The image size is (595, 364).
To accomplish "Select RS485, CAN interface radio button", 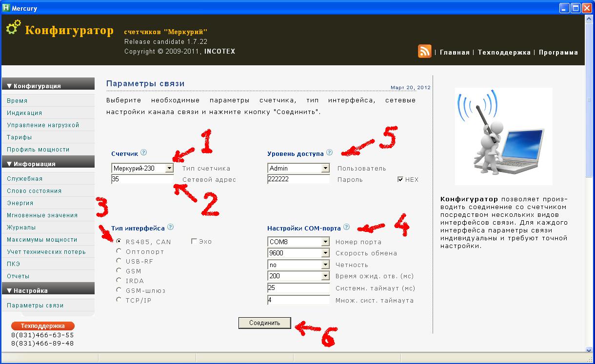I will [119, 241].
